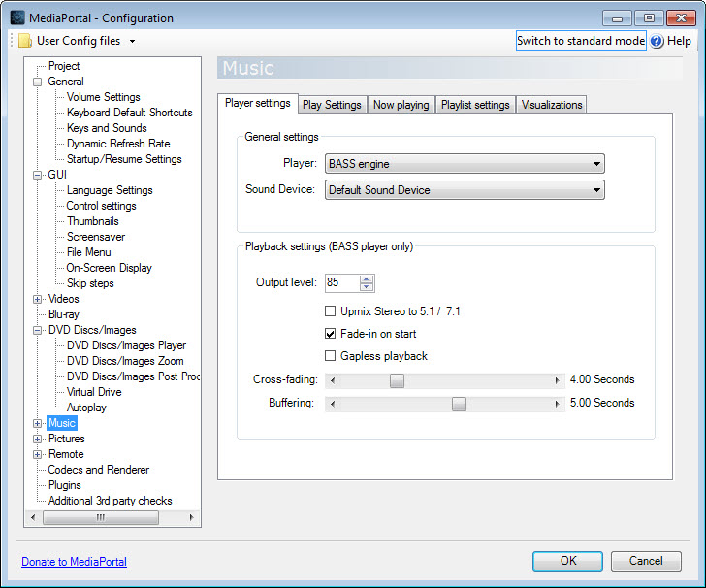Click Cross-fading slider left arrow
This screenshot has height=588, width=706.
333,380
